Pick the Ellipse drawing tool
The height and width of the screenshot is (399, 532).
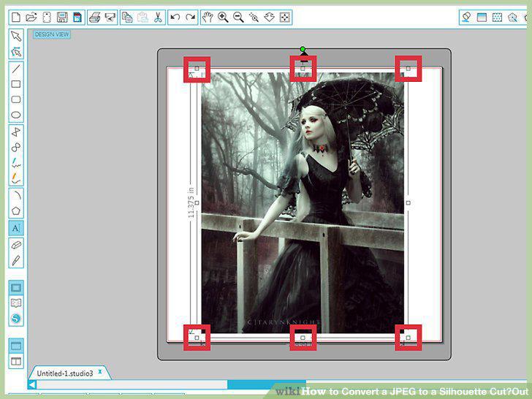coord(16,115)
